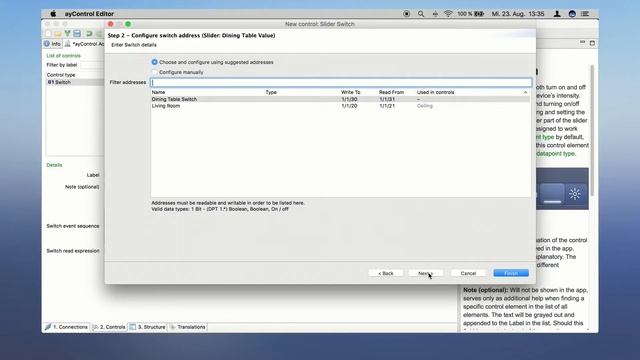This screenshot has height=360, width=640.
Task: Click the blue Finish button
Action: tap(511, 273)
